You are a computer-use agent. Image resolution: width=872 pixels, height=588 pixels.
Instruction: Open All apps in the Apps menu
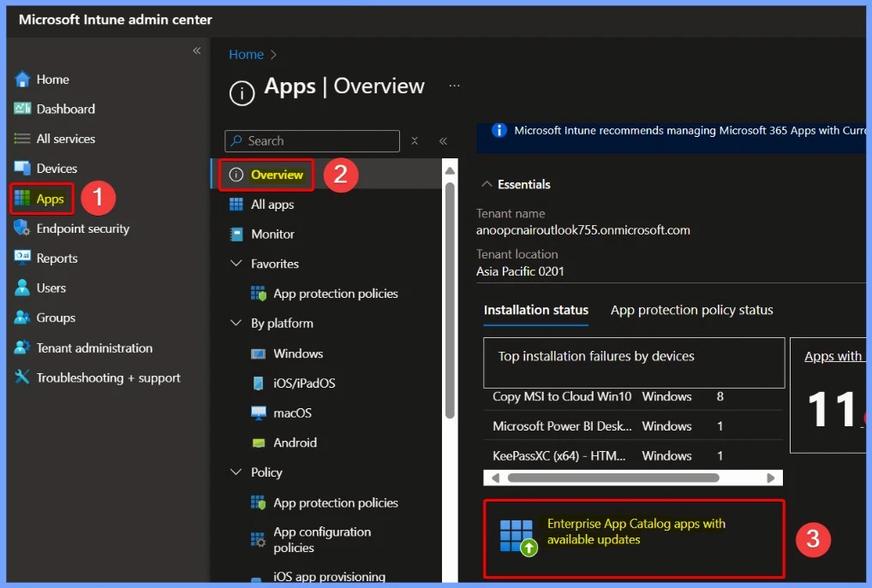click(272, 205)
